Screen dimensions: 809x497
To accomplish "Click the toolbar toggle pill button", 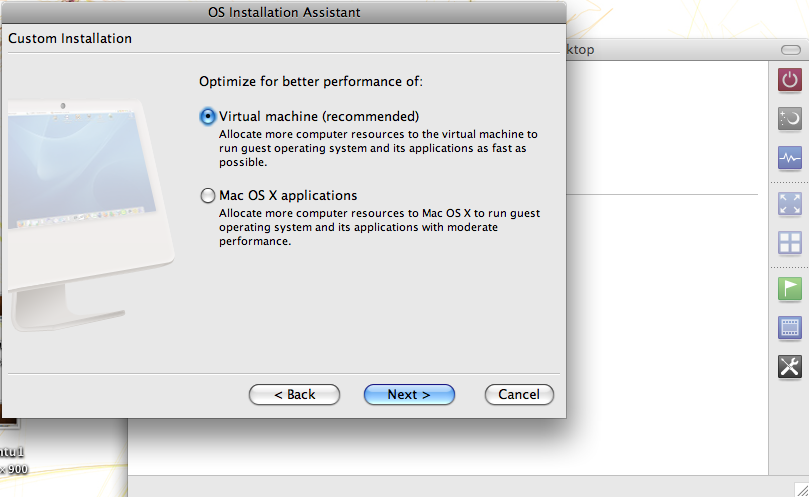I will (790, 50).
